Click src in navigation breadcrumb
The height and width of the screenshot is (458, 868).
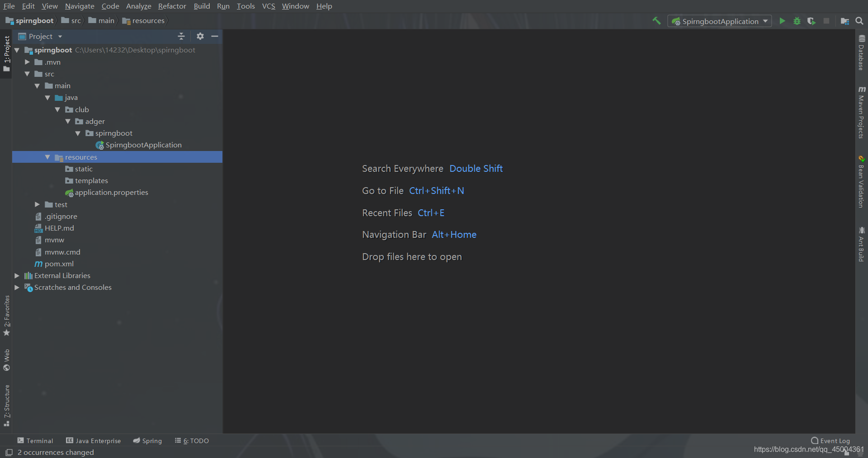click(x=71, y=21)
